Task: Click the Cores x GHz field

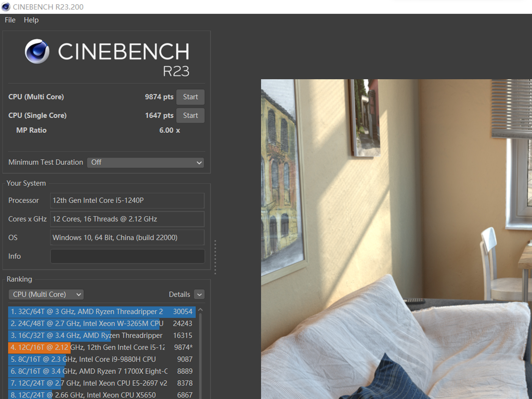Action: tap(127, 219)
